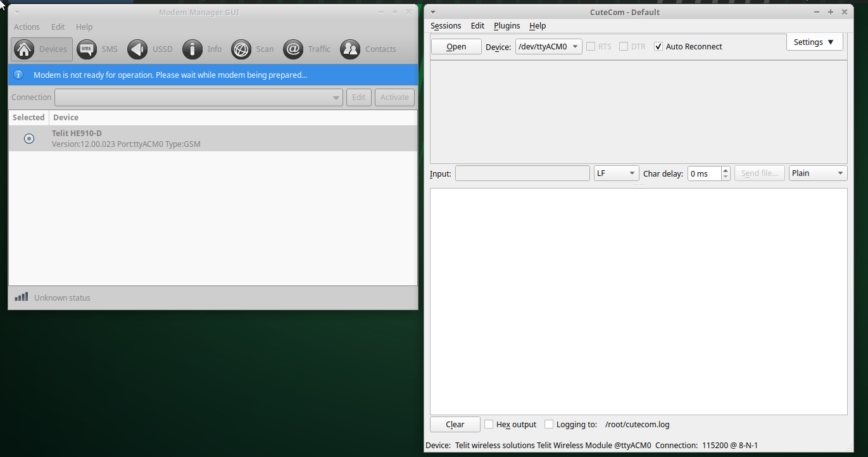Click the CuteCom Input text field
Image resolution: width=868 pixels, height=457 pixels.
522,173
